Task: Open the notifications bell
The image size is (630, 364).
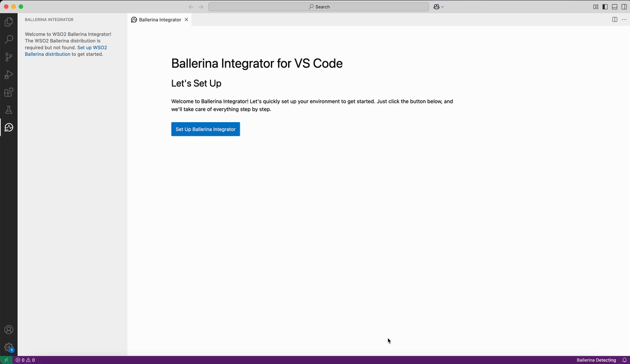Action: 625,360
